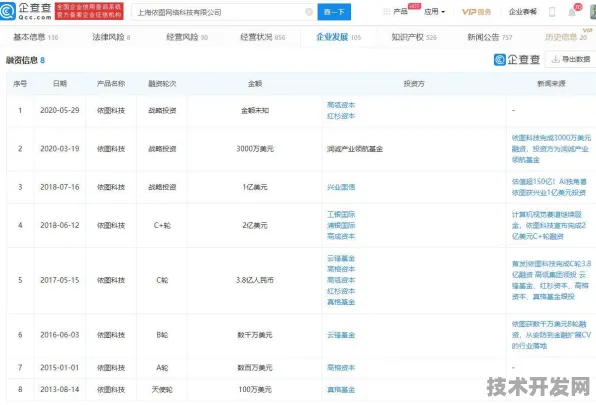Click the Qcc.com logo icon
Image resolution: width=596 pixels, height=405 pixels.
click(8, 11)
